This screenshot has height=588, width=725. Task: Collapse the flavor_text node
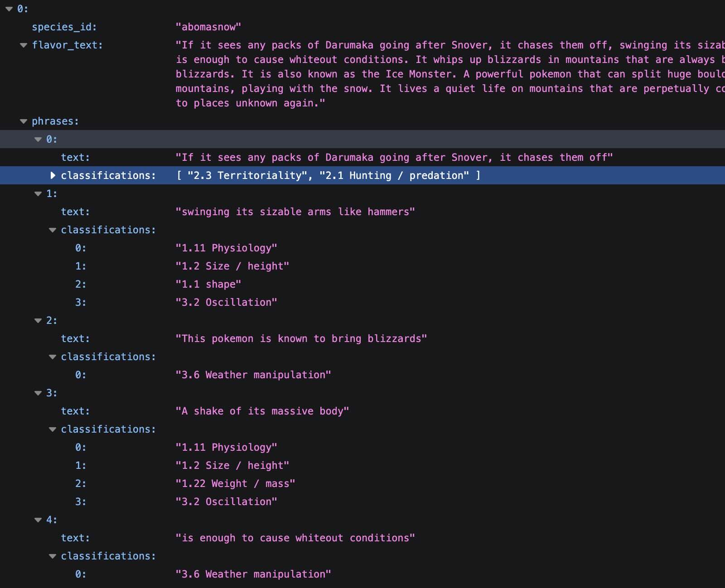(x=24, y=45)
